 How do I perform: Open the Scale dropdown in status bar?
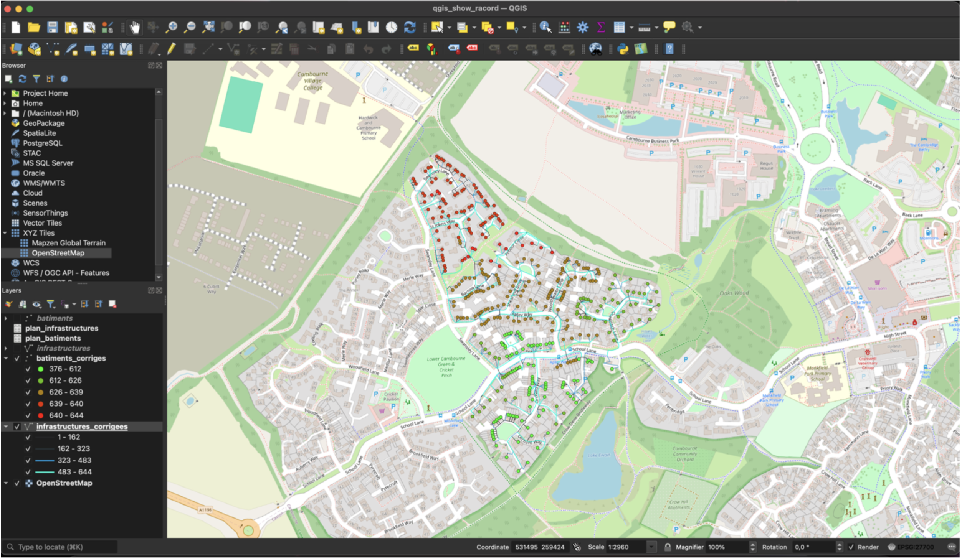coord(651,547)
